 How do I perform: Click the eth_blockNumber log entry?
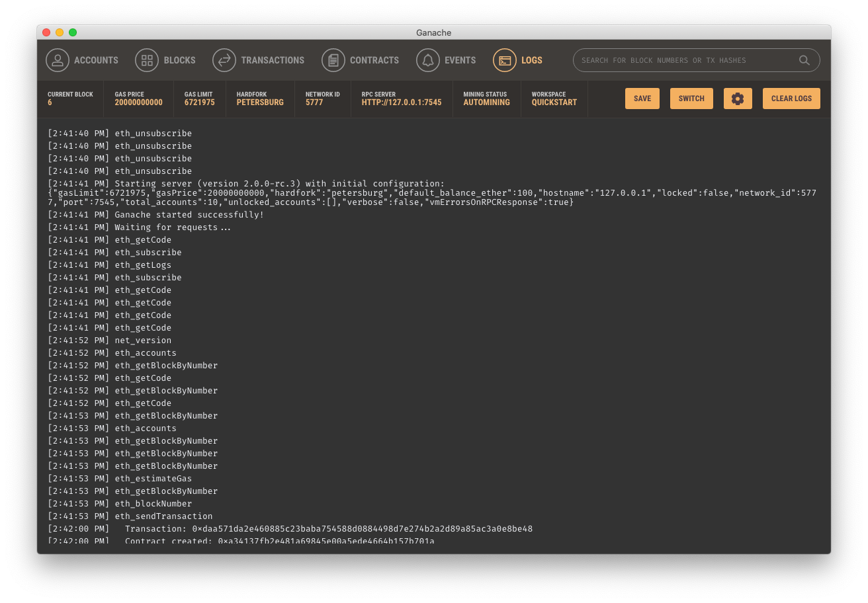(120, 504)
